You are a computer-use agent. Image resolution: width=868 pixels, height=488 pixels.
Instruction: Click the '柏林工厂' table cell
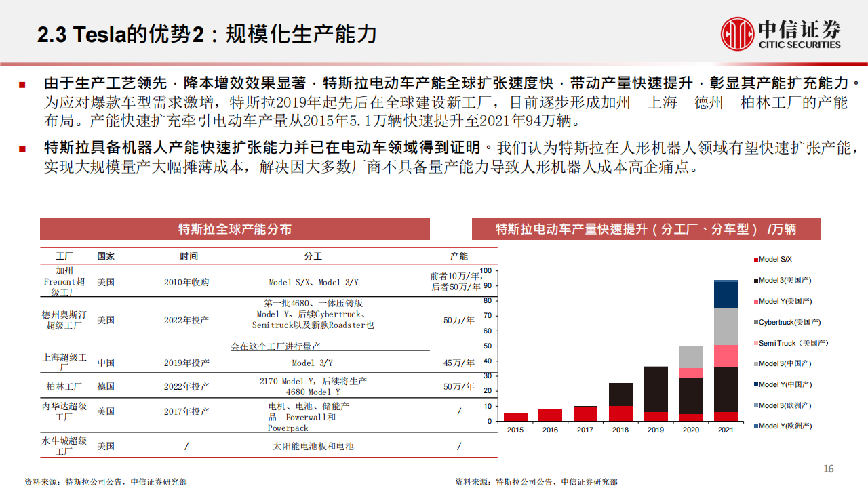click(x=64, y=386)
